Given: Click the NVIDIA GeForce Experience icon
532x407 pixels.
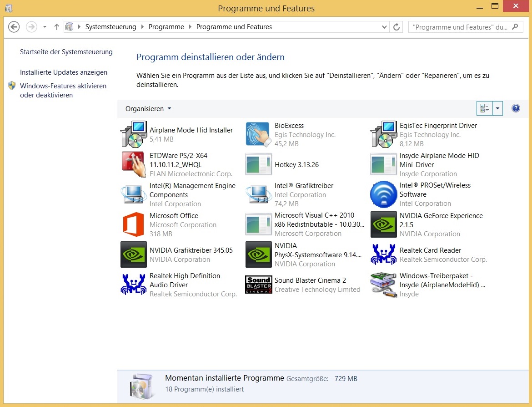Looking at the screenshot, I should pyautogui.click(x=384, y=224).
